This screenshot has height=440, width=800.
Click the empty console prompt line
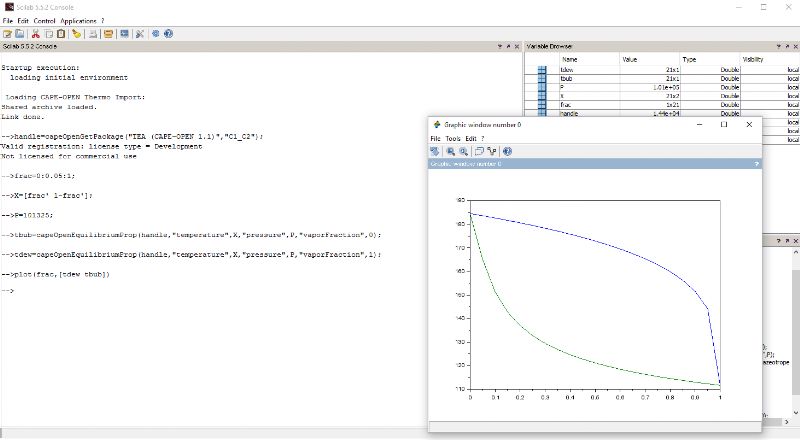[x=8, y=291]
